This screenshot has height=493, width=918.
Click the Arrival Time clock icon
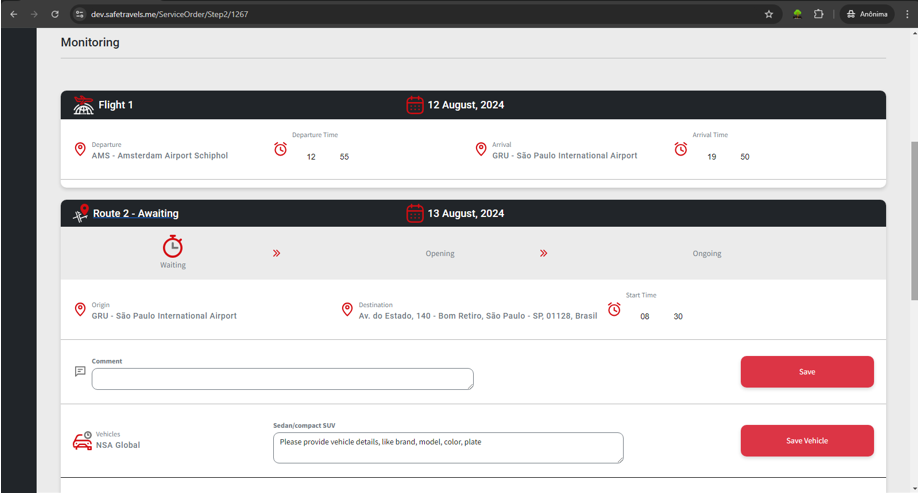tap(681, 149)
